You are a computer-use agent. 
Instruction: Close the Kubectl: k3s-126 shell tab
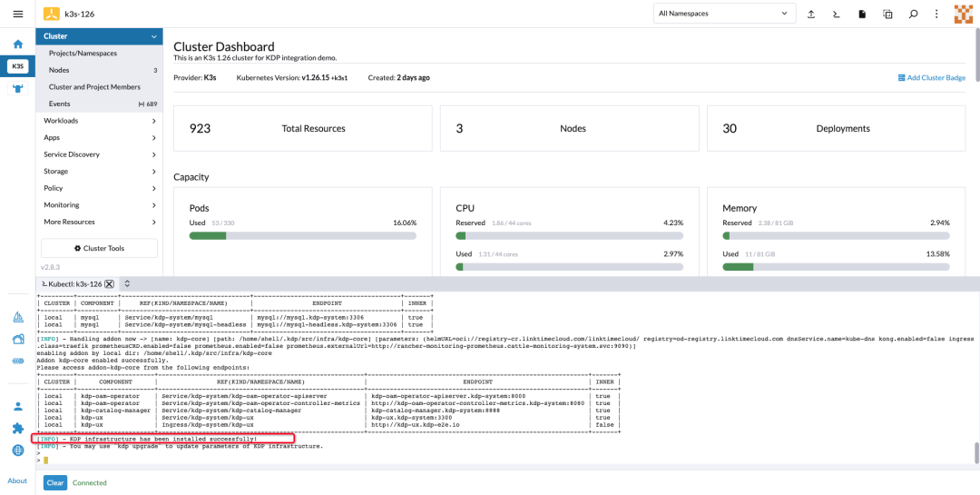pyautogui.click(x=109, y=283)
